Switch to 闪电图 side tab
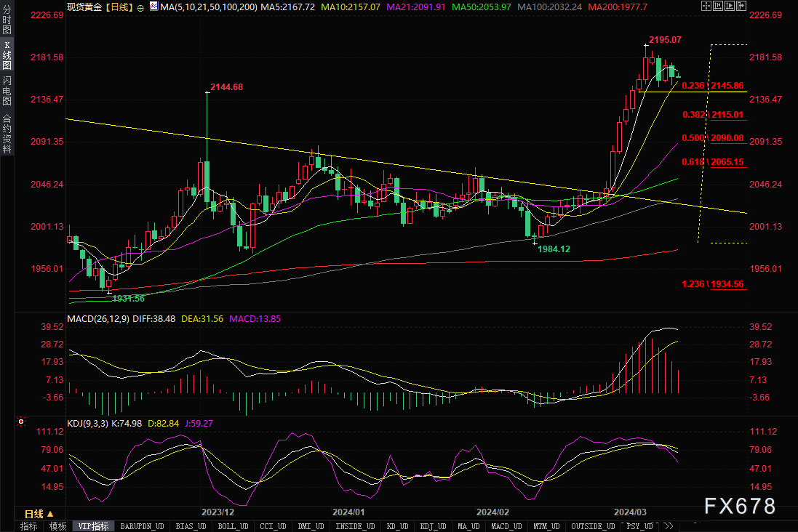The height and width of the screenshot is (532, 798). pos(7,91)
